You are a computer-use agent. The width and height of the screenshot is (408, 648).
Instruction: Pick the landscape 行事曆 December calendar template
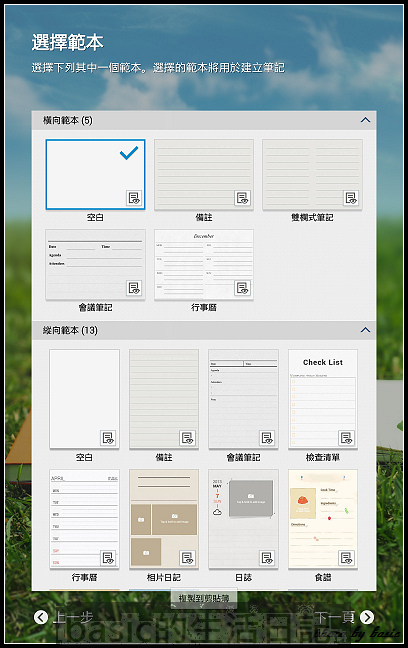204,264
